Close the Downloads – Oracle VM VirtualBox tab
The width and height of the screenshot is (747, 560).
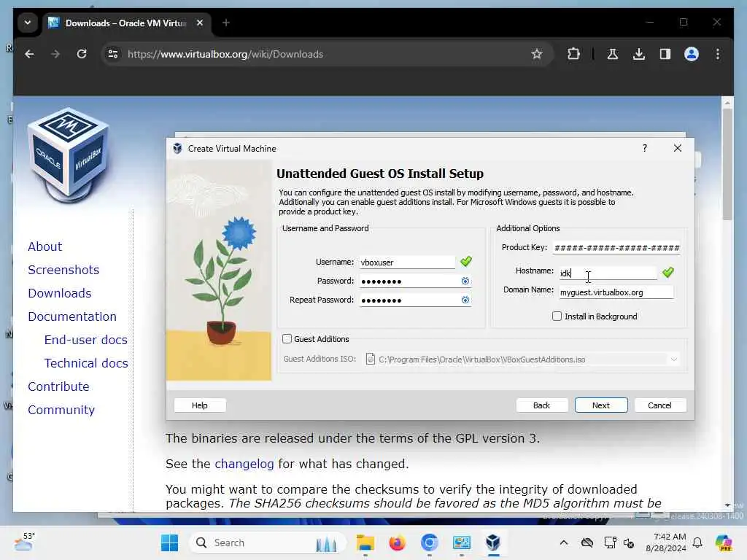tap(200, 23)
